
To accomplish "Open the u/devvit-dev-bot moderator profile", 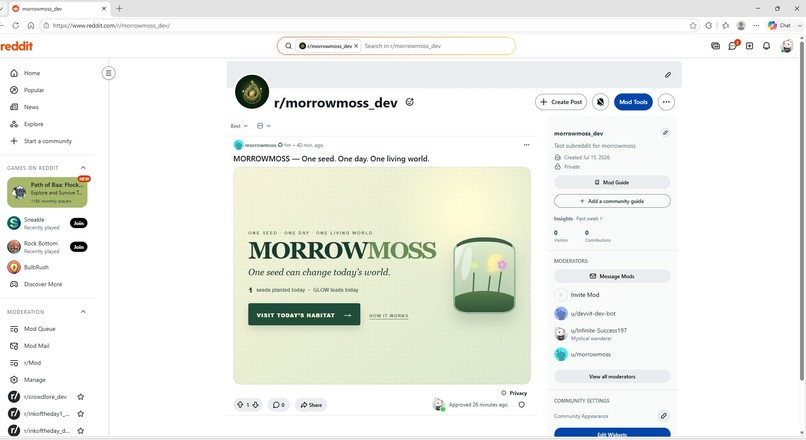I will (x=593, y=314).
